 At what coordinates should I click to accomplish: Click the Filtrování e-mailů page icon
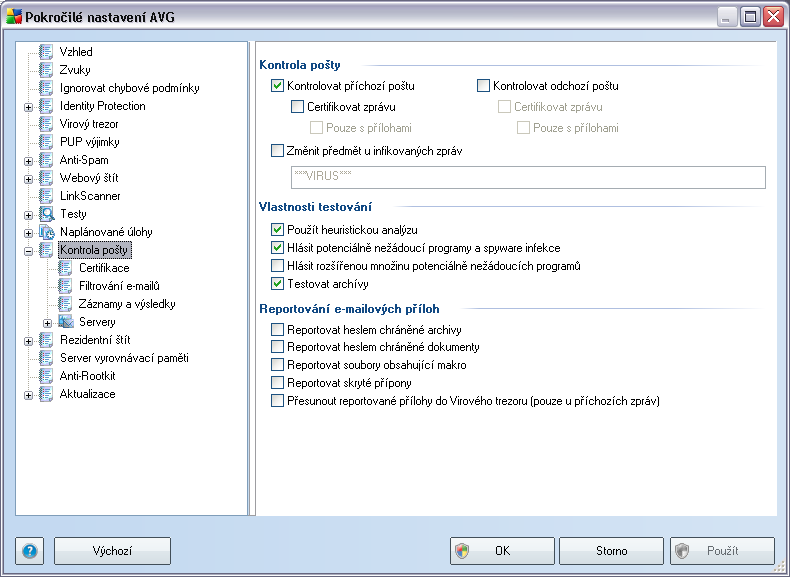pos(65,286)
